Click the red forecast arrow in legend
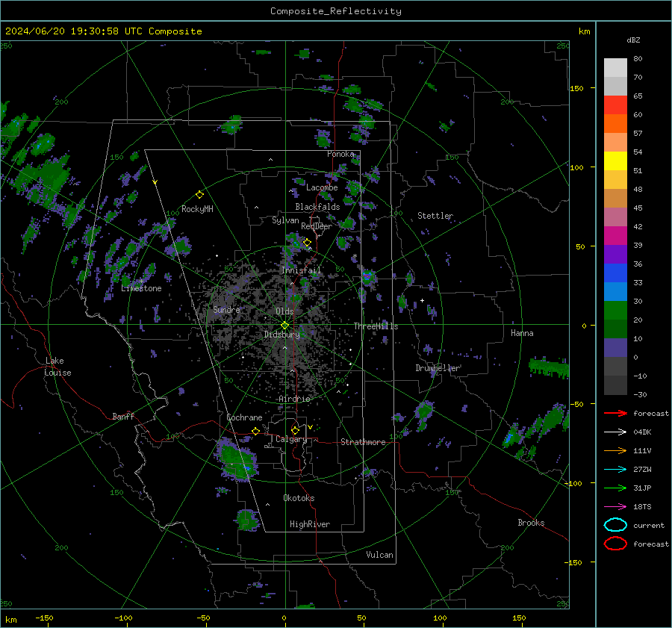Screen dimensions: 672x628 615,413
